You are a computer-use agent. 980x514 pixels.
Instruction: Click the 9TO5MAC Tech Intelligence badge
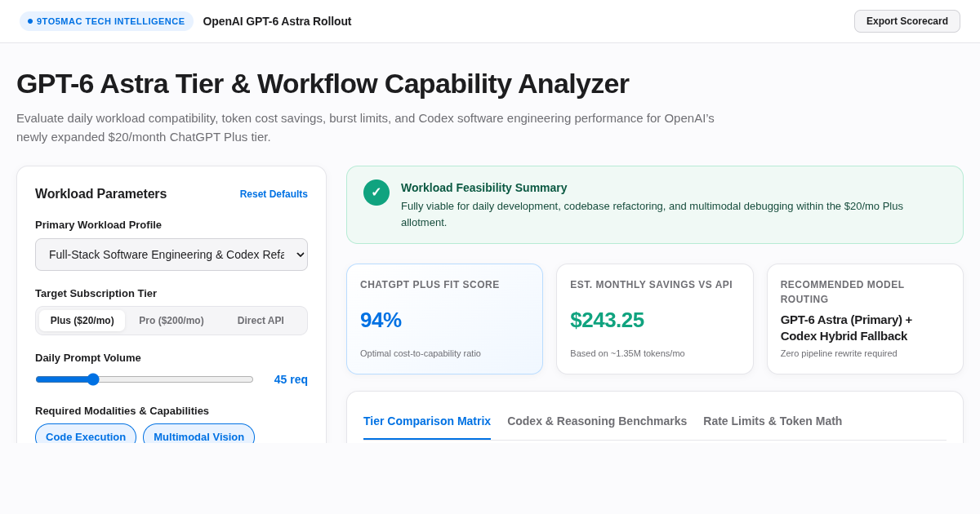tap(106, 21)
